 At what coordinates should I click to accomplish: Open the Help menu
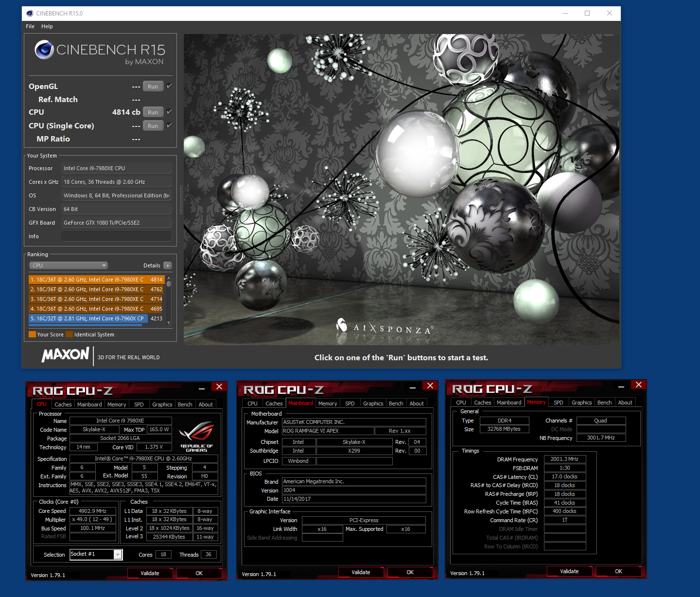coord(47,26)
